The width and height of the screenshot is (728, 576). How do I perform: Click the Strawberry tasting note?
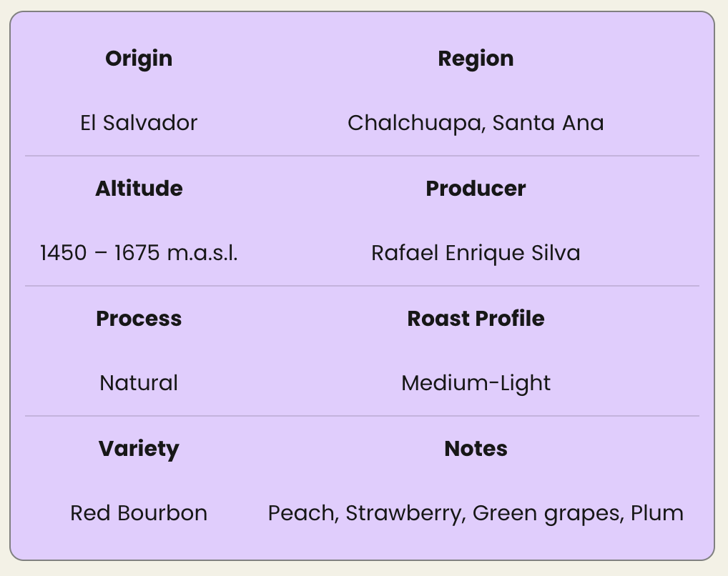click(x=404, y=513)
